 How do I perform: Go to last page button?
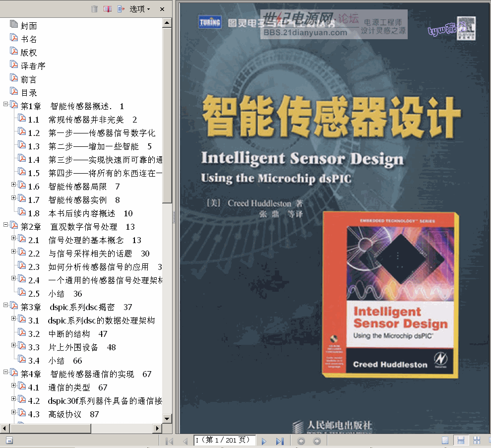click(280, 441)
